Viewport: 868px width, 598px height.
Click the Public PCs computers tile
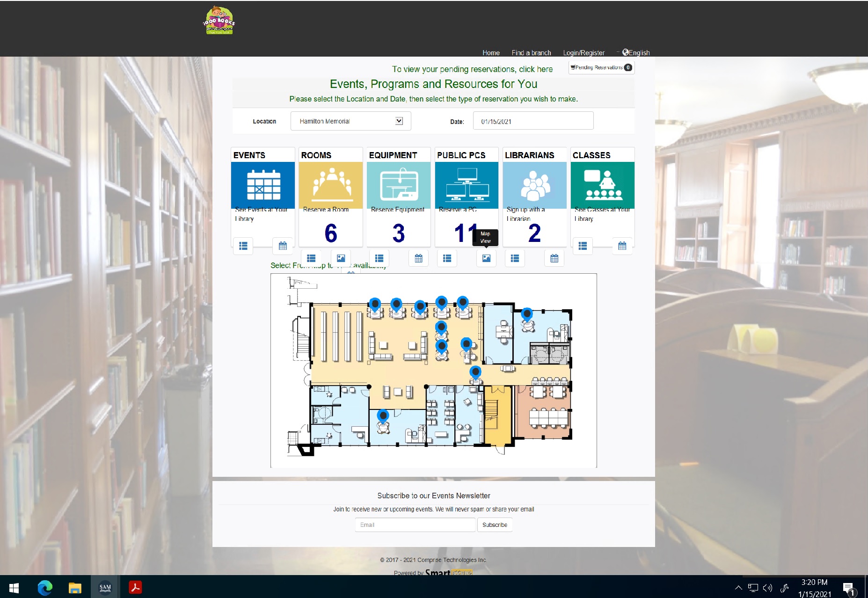[x=467, y=185]
